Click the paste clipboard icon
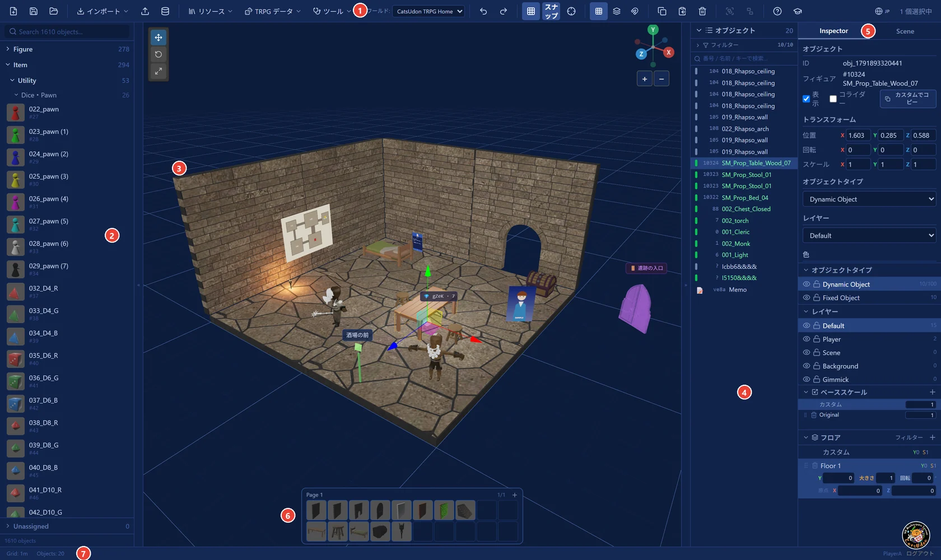 tap(682, 11)
